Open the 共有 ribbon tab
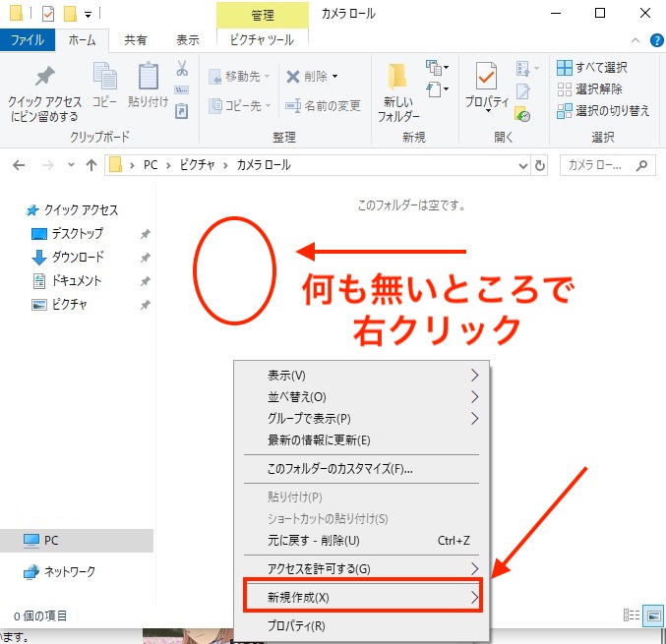Screen dimensions: 666x644 [136, 40]
